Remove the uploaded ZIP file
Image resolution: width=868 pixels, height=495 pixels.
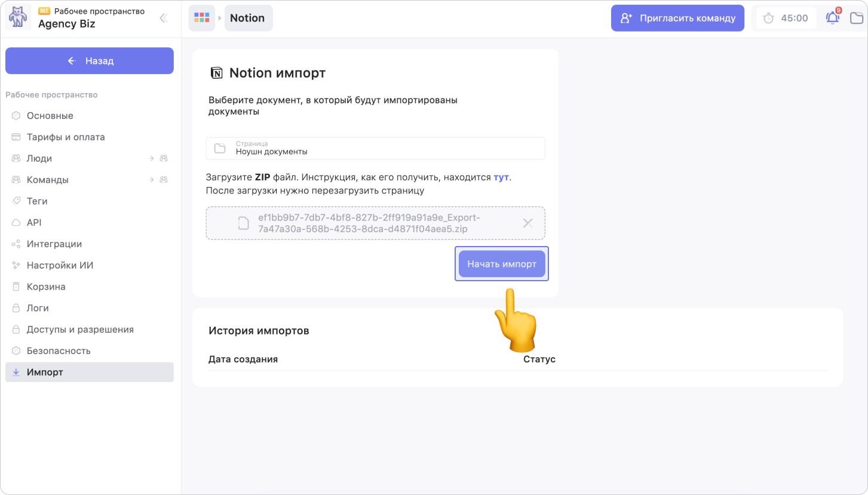coord(527,223)
